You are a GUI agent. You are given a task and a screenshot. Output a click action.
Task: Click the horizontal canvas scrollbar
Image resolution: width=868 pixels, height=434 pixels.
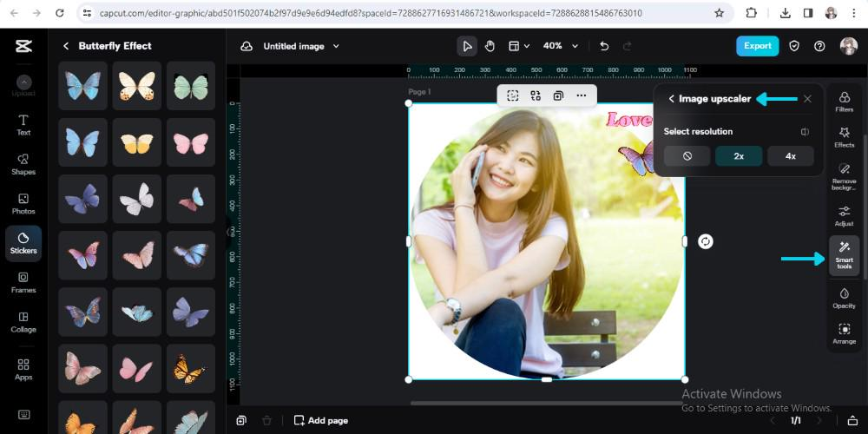(x=545, y=403)
